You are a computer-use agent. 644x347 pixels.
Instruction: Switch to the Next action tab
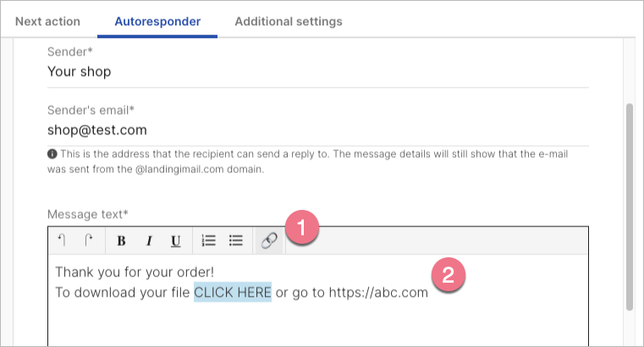click(x=47, y=21)
